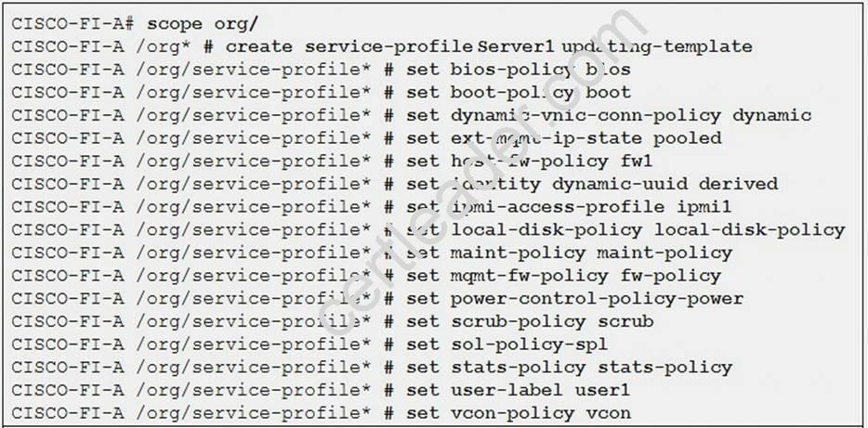The image size is (868, 428).
Task: Click the 'updating-template' keyword
Action: pyautogui.click(x=657, y=46)
